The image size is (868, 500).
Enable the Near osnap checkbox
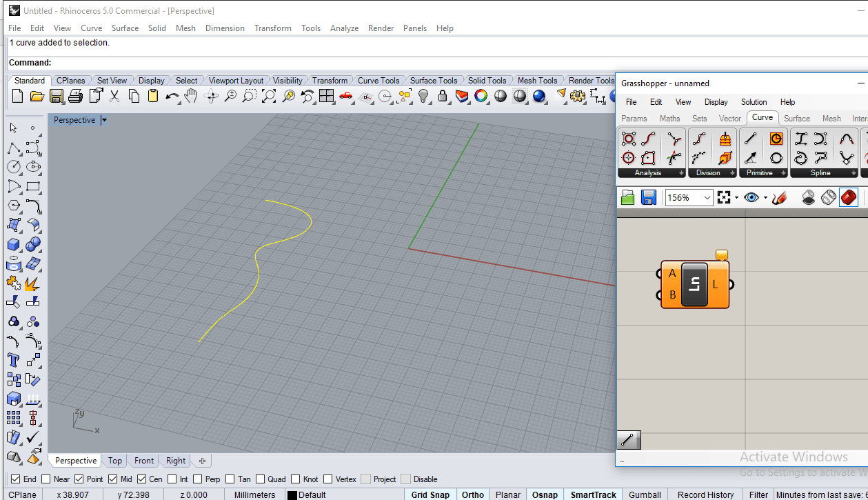(x=46, y=479)
